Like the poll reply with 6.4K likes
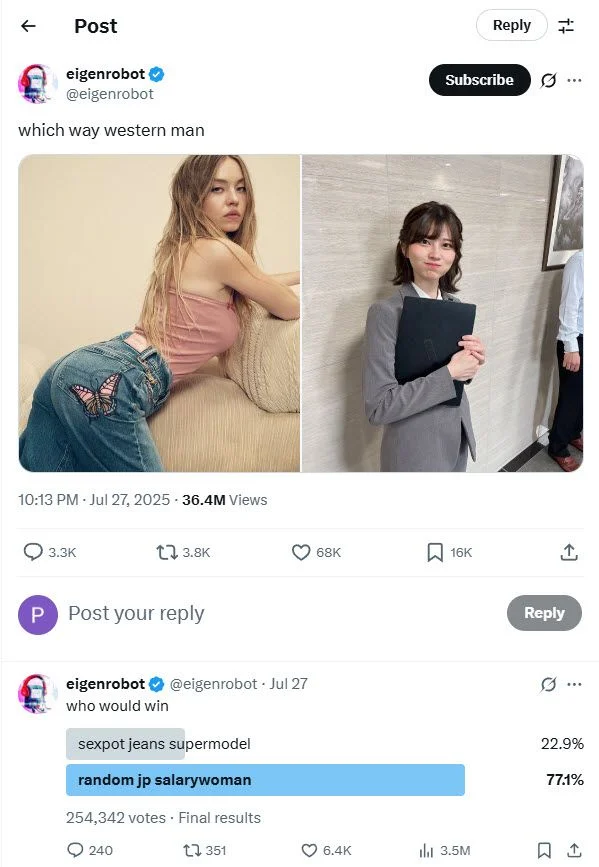The width and height of the screenshot is (599, 867). click(x=309, y=850)
